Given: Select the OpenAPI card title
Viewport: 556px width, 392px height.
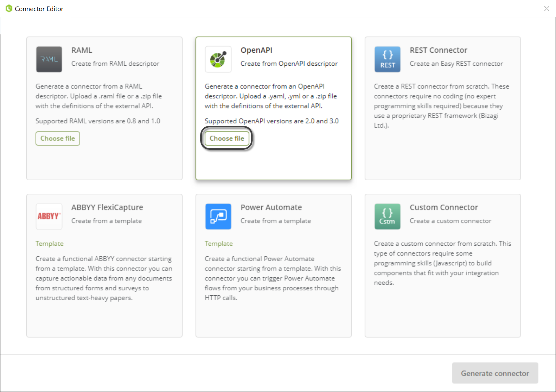Looking at the screenshot, I should tap(257, 50).
